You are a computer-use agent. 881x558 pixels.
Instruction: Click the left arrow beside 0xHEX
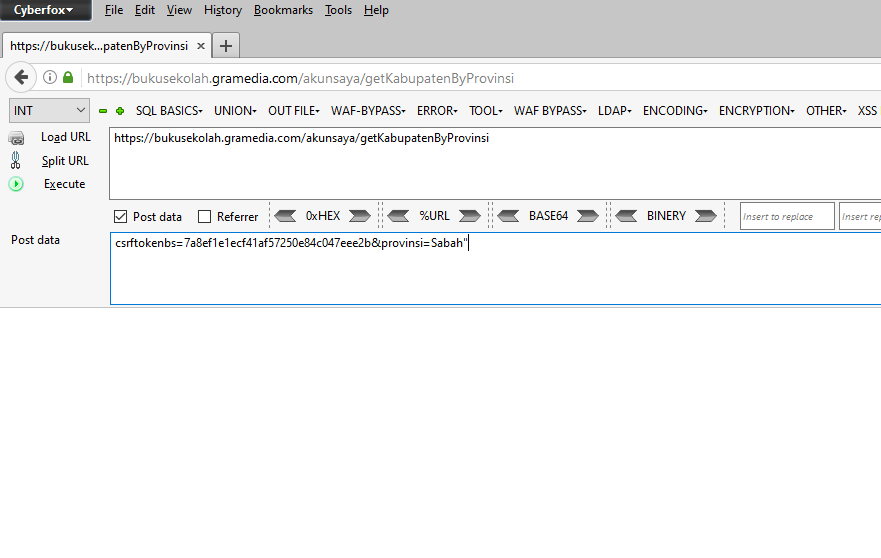point(286,216)
